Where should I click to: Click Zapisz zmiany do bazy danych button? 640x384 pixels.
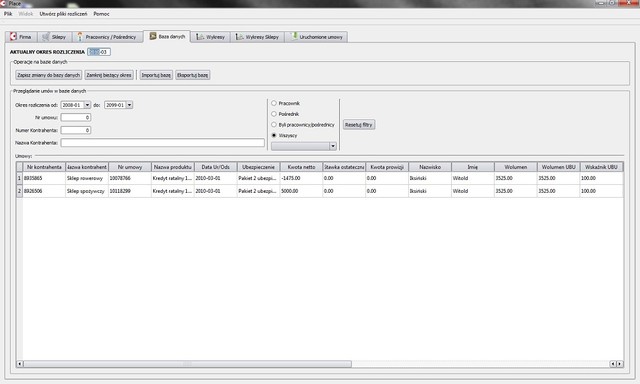click(x=49, y=75)
